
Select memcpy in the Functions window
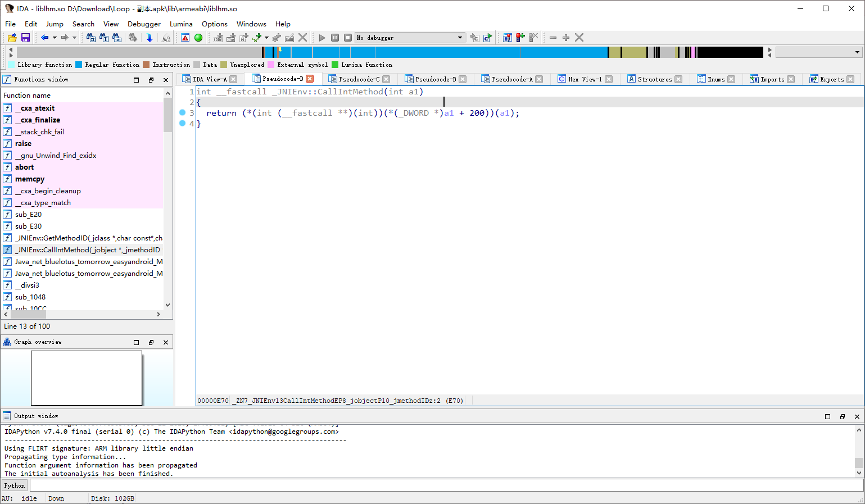click(x=31, y=179)
